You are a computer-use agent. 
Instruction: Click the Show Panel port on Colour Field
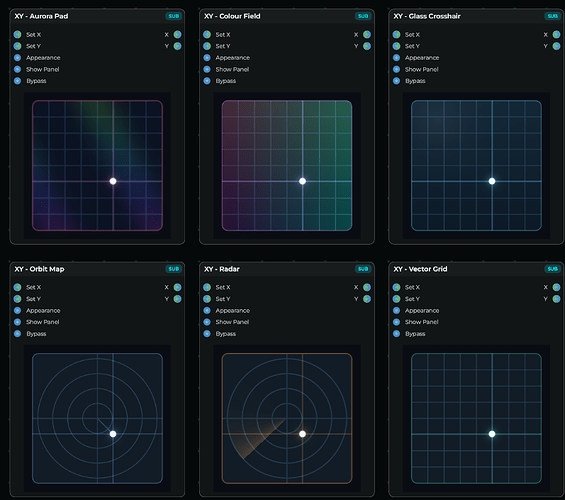tap(207, 69)
